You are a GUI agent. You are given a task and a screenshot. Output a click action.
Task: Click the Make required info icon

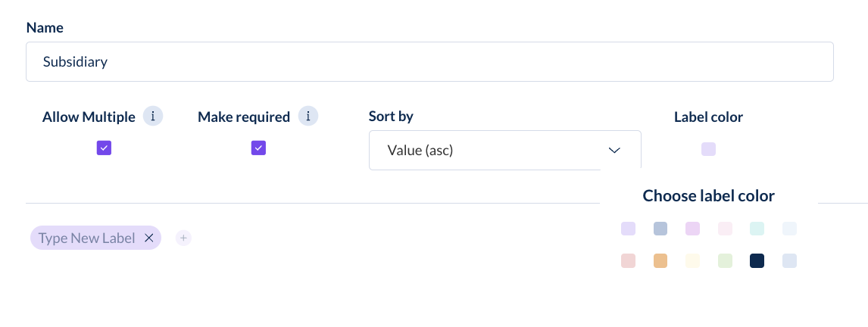pos(308,117)
